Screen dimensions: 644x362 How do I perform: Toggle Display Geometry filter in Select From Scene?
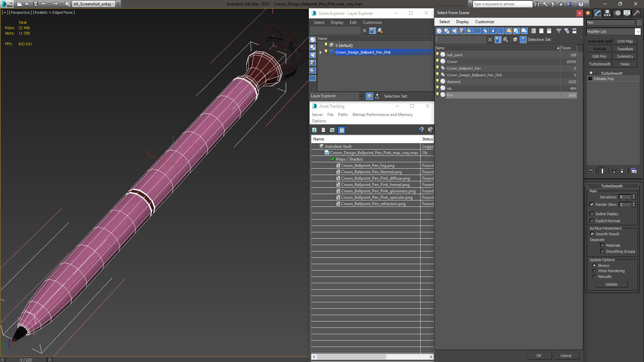click(x=439, y=31)
